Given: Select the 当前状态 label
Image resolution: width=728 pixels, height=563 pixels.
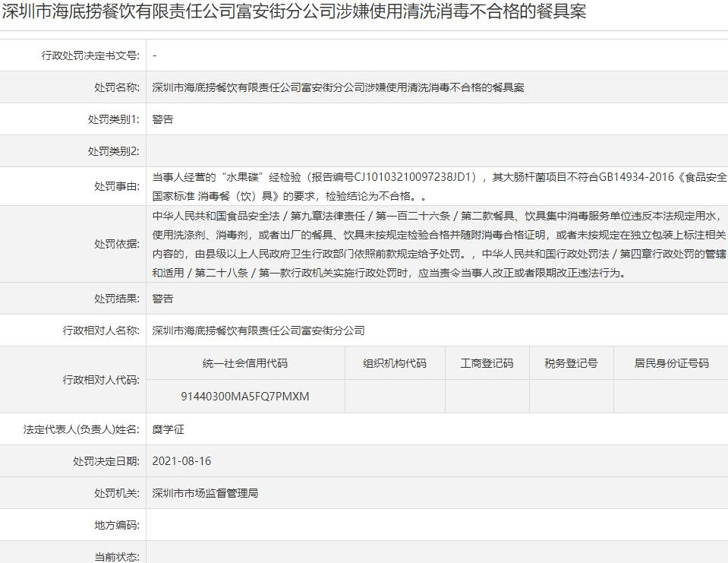Looking at the screenshot, I should 117,557.
